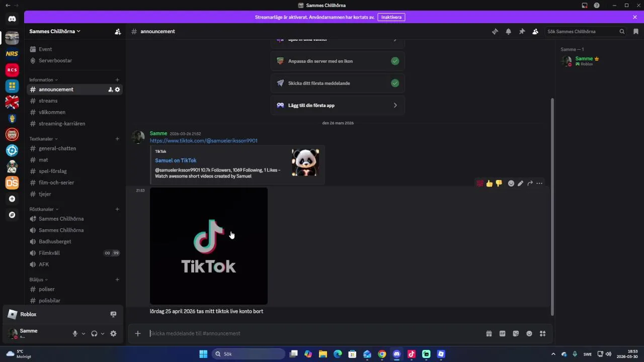Open emoji picker in message bar

[x=529, y=333]
